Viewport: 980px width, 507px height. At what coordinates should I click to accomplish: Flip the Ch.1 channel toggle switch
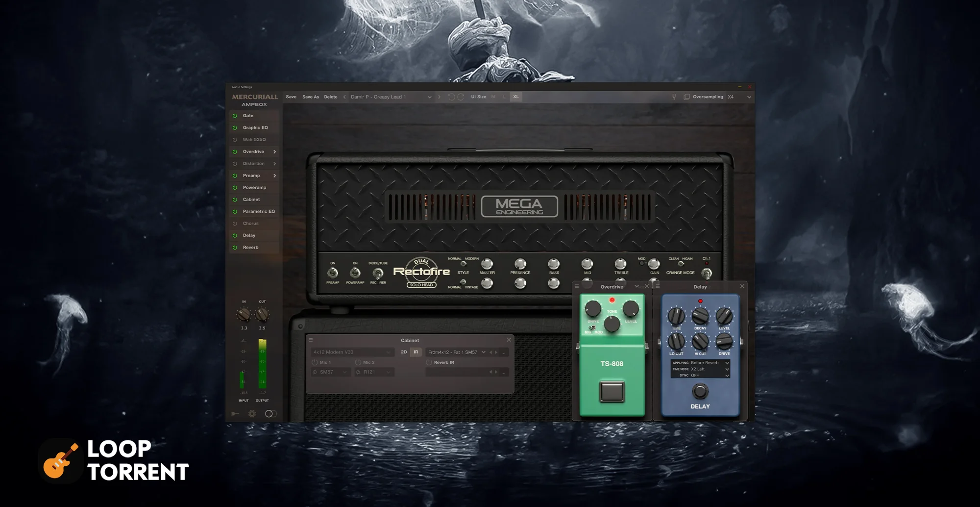(706, 273)
